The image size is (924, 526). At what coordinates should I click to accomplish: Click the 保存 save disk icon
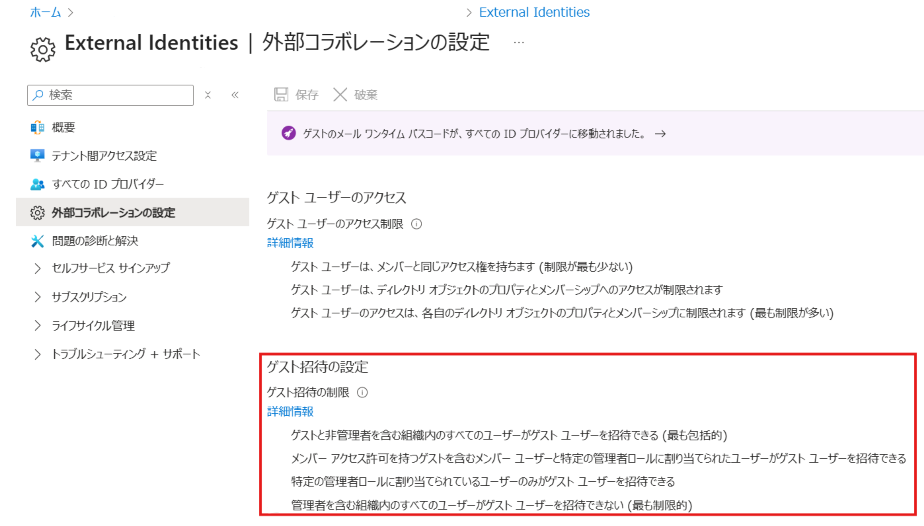[281, 95]
